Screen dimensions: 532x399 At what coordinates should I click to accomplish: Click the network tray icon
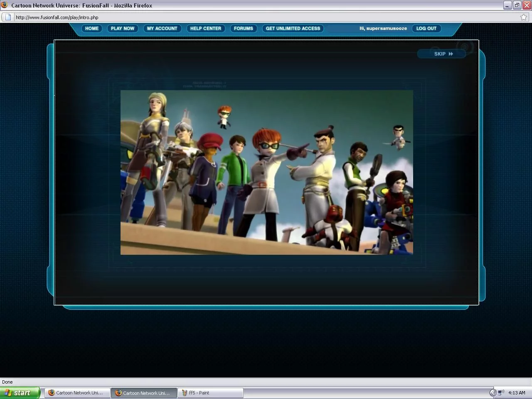(x=501, y=393)
